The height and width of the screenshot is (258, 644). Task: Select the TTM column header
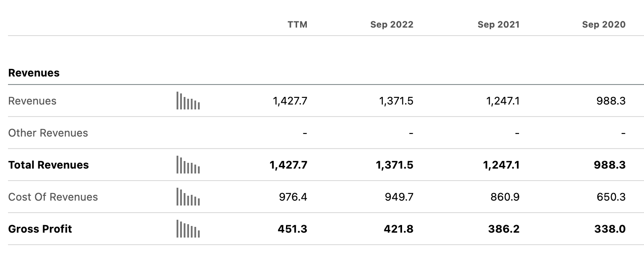298,24
